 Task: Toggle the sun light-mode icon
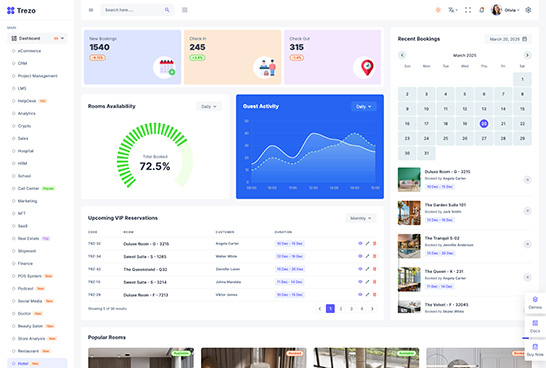[438, 10]
